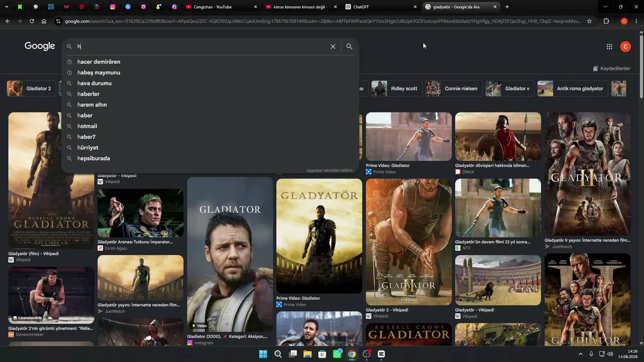Show hidden system tray icons

(581, 354)
